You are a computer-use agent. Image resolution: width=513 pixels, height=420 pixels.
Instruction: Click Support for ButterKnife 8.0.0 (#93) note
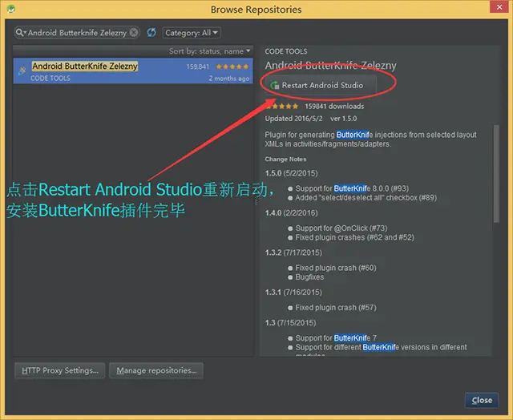pyautogui.click(x=352, y=188)
